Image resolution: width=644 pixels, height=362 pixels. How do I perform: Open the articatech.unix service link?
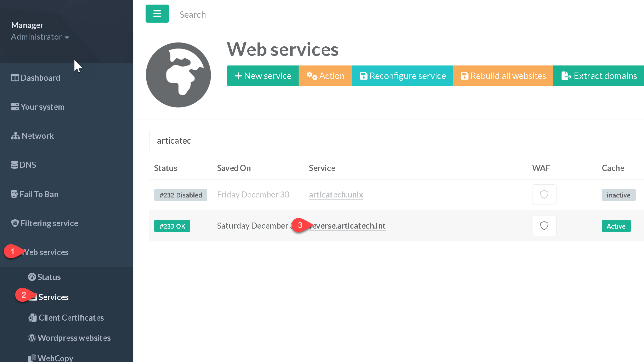point(335,195)
